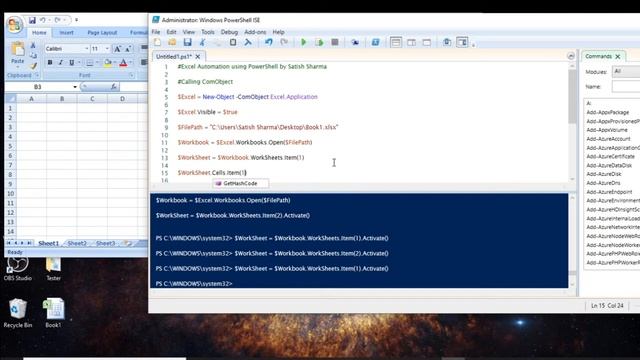
Task: Select Add-AppxPackage in commands list
Action: [x=608, y=112]
